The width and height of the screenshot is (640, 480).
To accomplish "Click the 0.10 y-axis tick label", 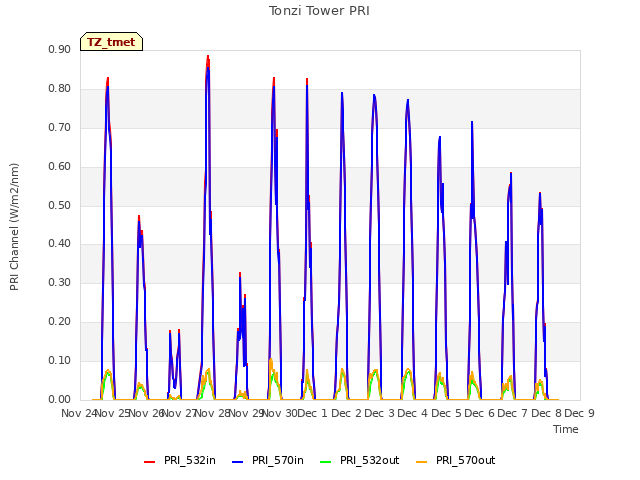I will 60,360.
